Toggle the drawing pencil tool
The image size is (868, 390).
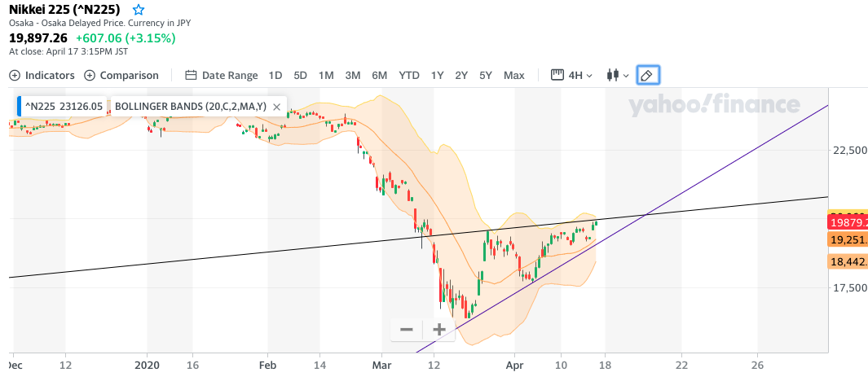tap(646, 76)
